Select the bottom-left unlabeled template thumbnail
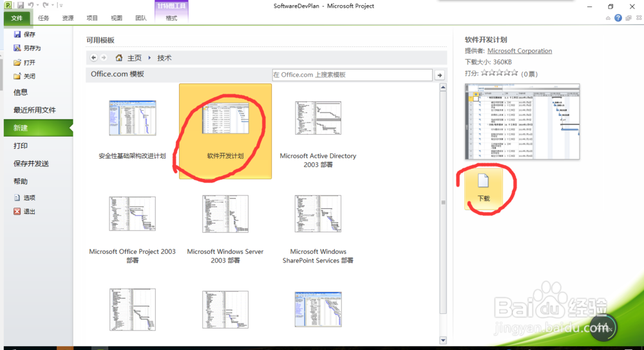 tap(132, 309)
